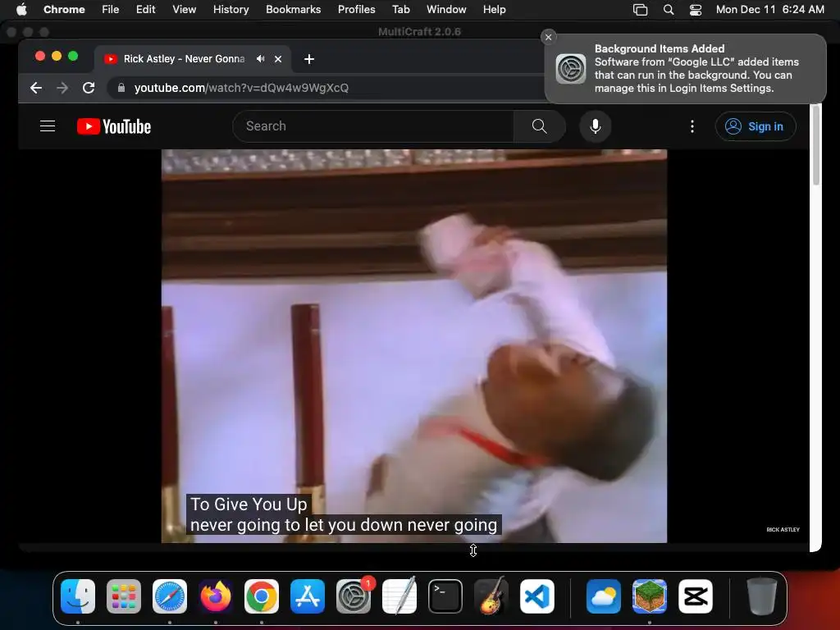This screenshot has height=630, width=840.
Task: Open Spotlight search in the menu bar
Action: [668, 9]
